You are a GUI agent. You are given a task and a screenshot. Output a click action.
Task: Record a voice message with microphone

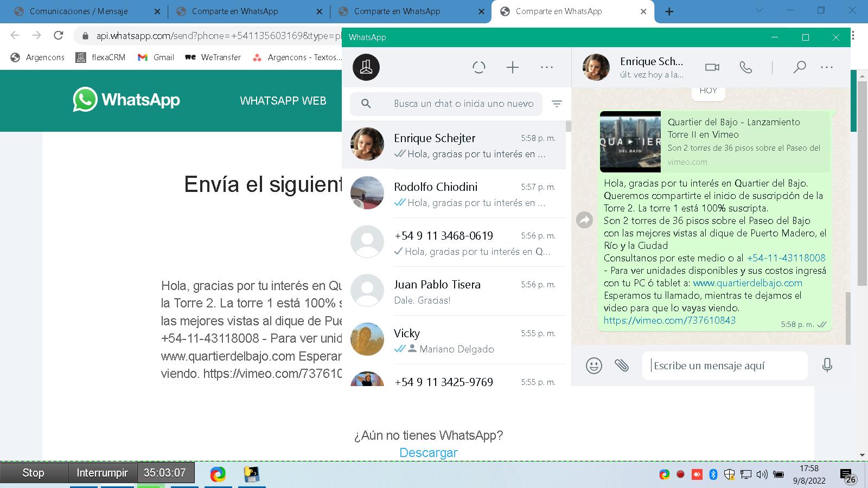pyautogui.click(x=827, y=365)
